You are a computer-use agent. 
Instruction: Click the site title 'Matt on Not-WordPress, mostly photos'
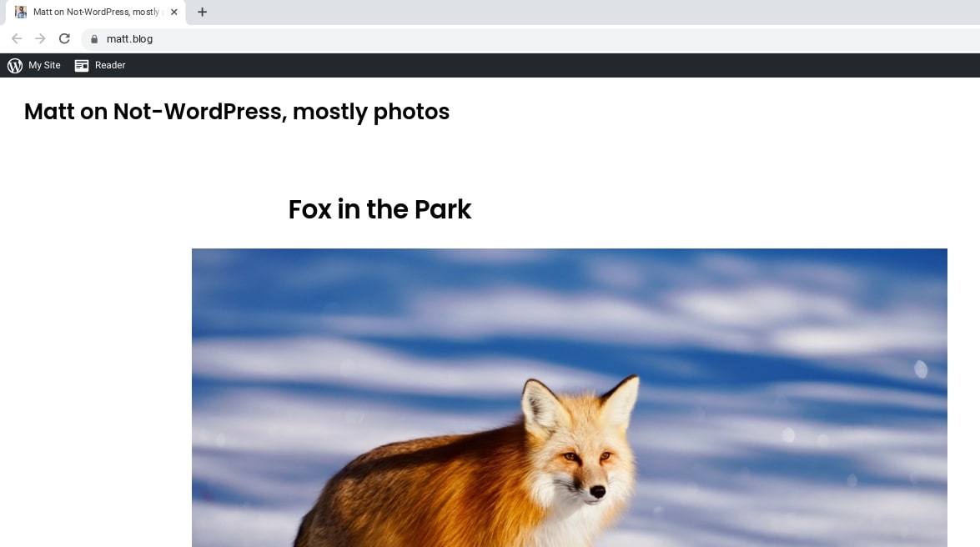click(237, 112)
